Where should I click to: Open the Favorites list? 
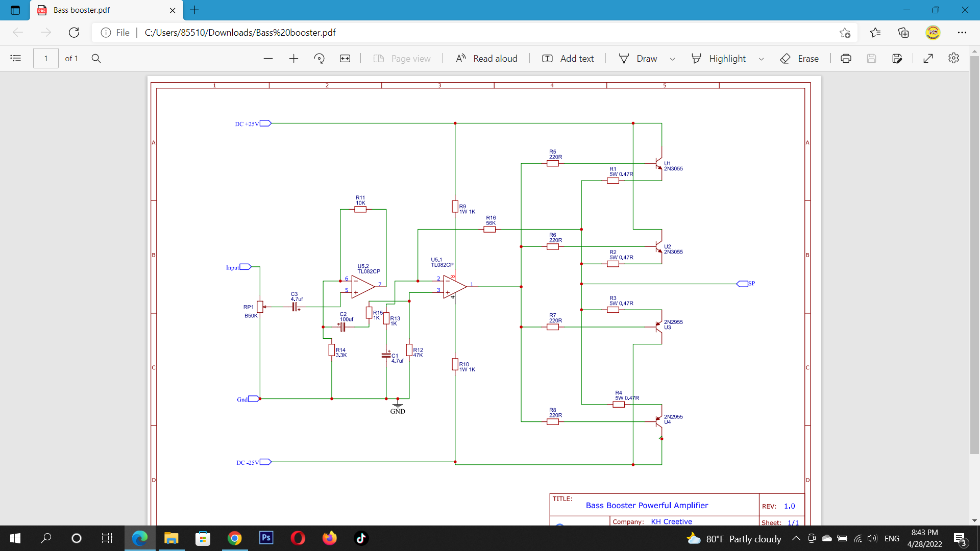875,32
